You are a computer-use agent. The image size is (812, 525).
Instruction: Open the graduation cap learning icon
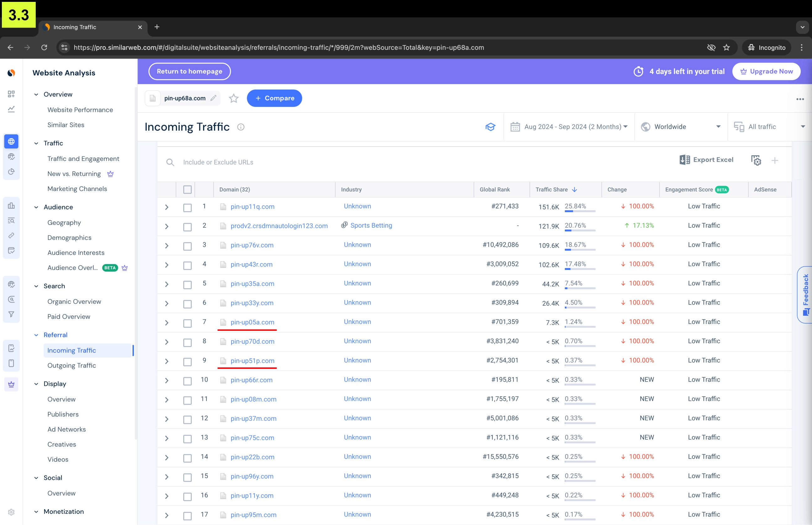coord(490,127)
